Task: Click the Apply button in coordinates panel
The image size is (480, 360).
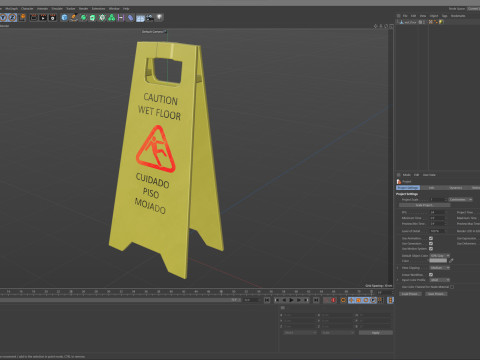Action: [376, 333]
